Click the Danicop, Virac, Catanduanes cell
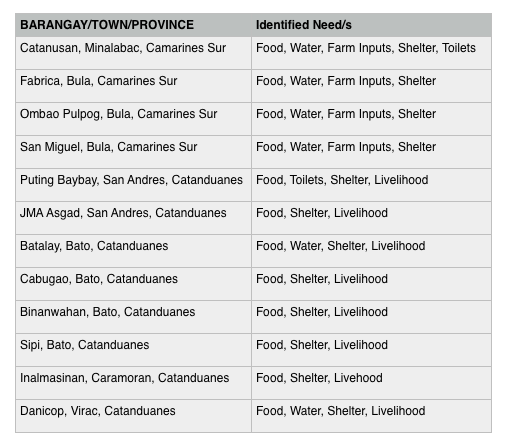The height and width of the screenshot is (446, 506). 133,416
